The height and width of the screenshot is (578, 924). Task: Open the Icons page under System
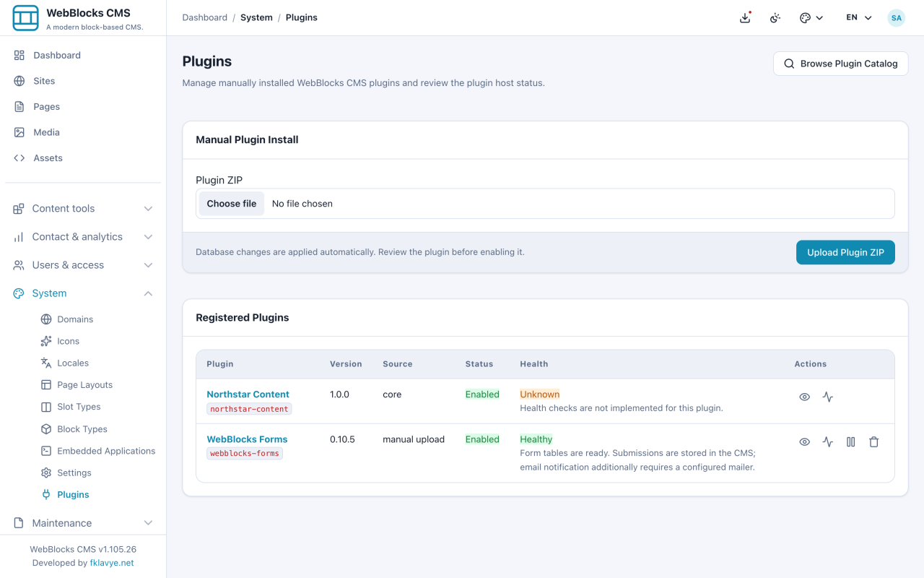97,341
